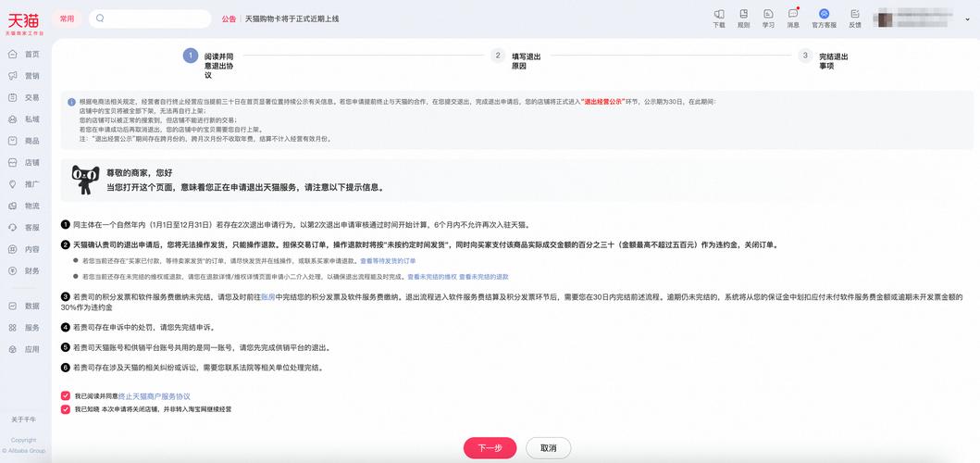Open the 客服 customer service headset icon
Screen dimensions: 980x463
point(13,228)
